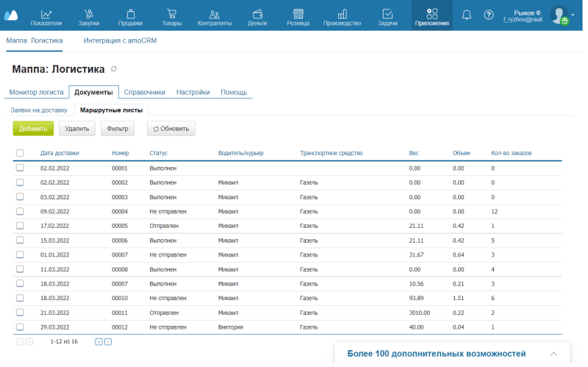Expand the Более 100 дополнительных возможностей panel
The image size is (588, 367).
click(x=554, y=354)
